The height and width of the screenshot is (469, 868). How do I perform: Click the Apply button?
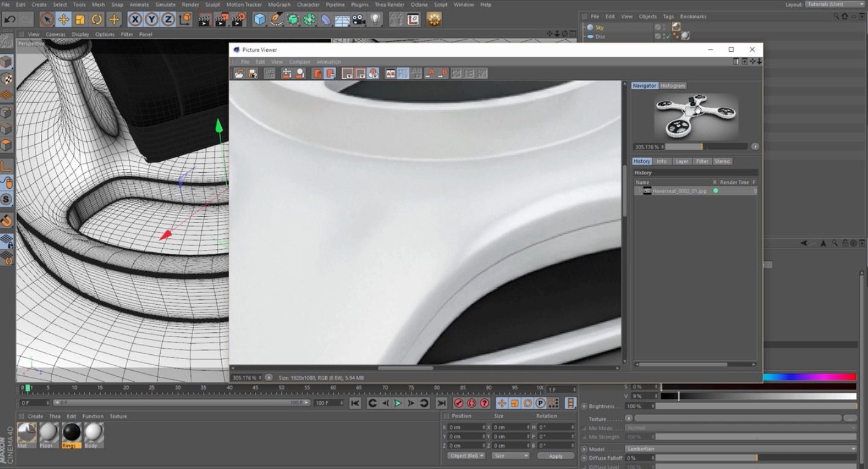(x=556, y=456)
